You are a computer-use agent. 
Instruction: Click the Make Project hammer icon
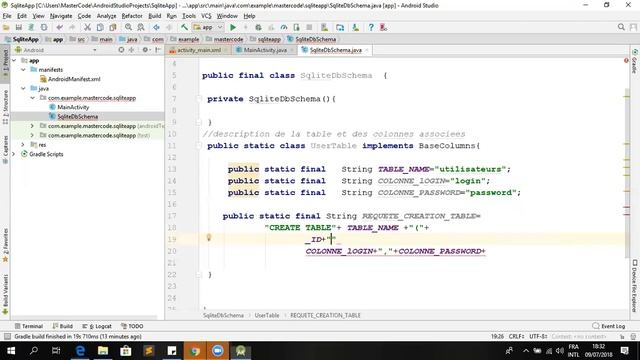pos(184,27)
